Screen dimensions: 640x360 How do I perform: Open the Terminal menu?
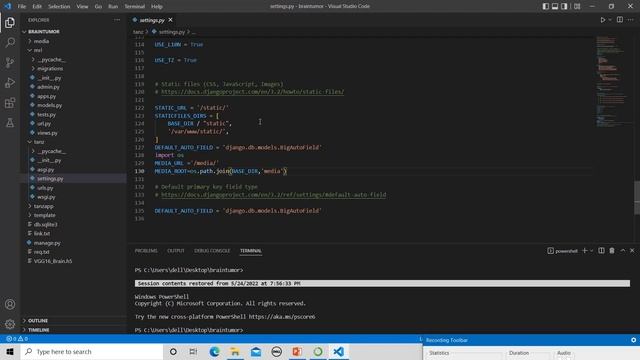point(135,7)
